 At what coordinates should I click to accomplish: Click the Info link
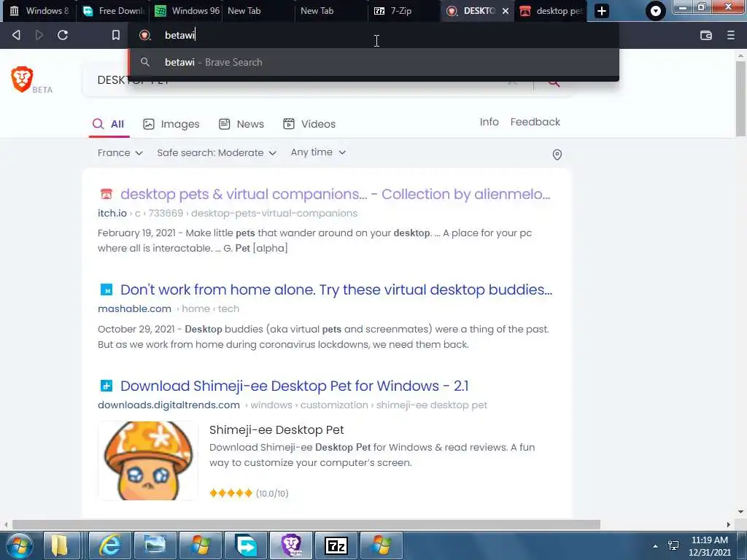(x=489, y=122)
